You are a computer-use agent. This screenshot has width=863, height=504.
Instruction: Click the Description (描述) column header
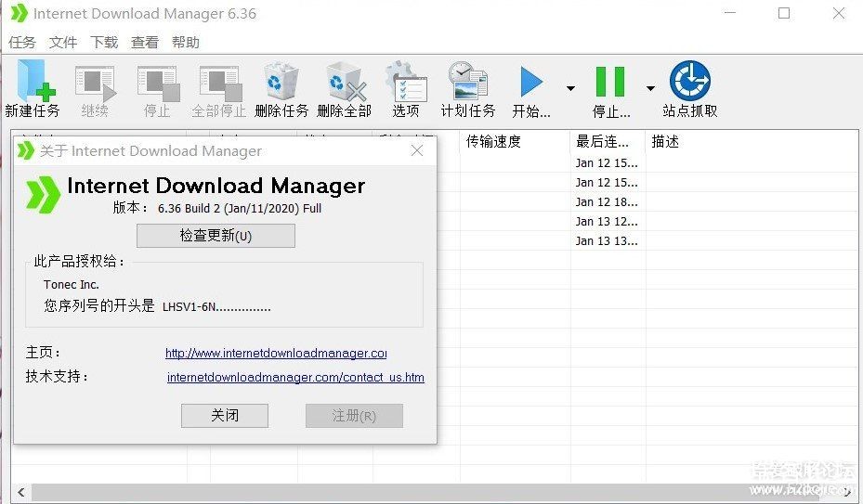[752, 141]
